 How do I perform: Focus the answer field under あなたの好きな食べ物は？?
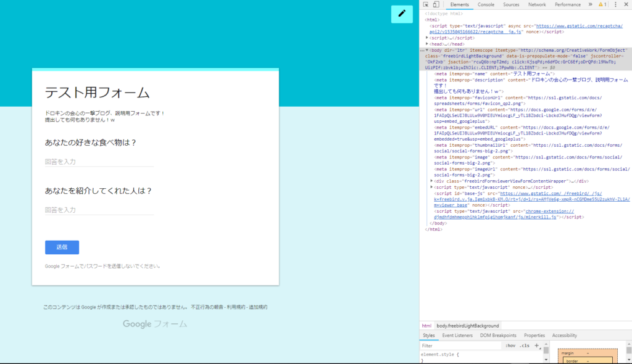tap(99, 162)
